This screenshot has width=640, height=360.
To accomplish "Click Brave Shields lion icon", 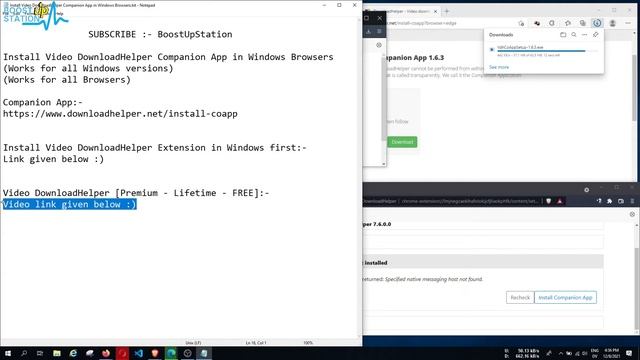I will pos(549,201).
